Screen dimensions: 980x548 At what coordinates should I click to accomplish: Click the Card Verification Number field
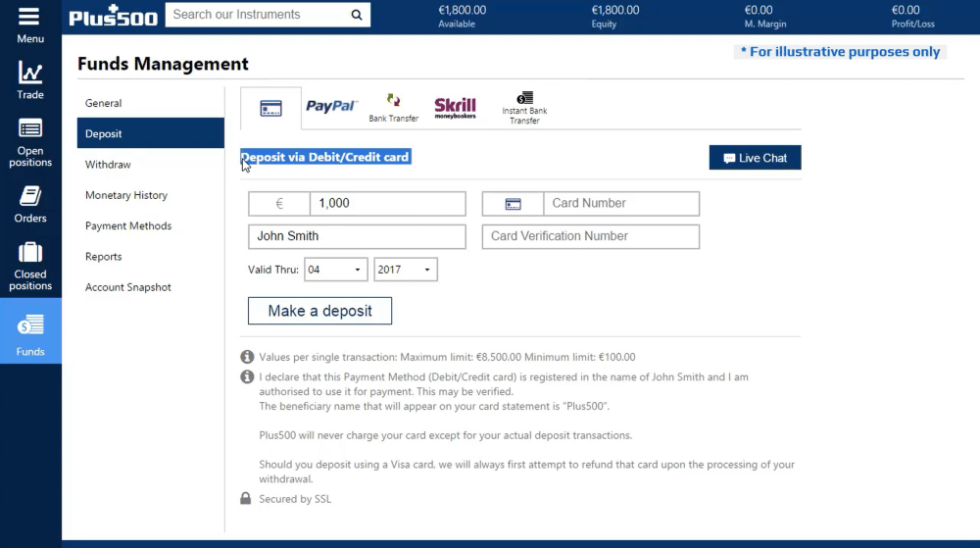point(591,237)
